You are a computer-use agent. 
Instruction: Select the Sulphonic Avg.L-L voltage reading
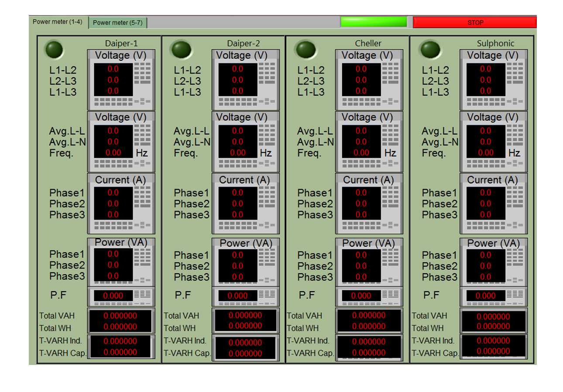(x=485, y=131)
